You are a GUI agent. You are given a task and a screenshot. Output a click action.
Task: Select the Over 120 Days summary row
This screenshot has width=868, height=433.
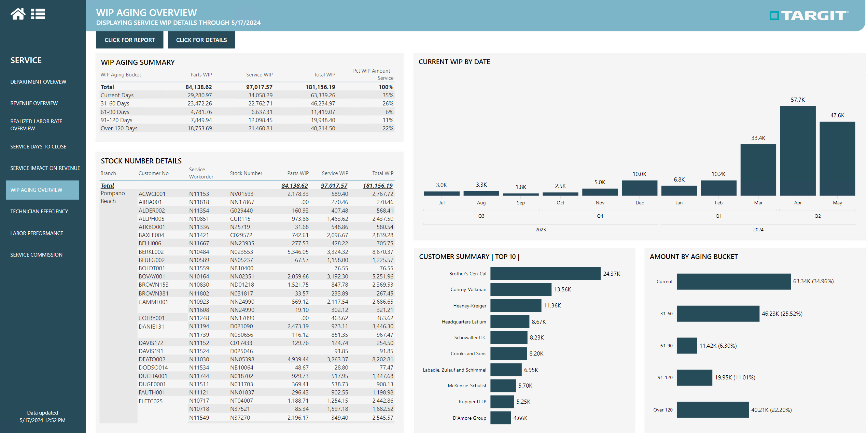(x=119, y=128)
